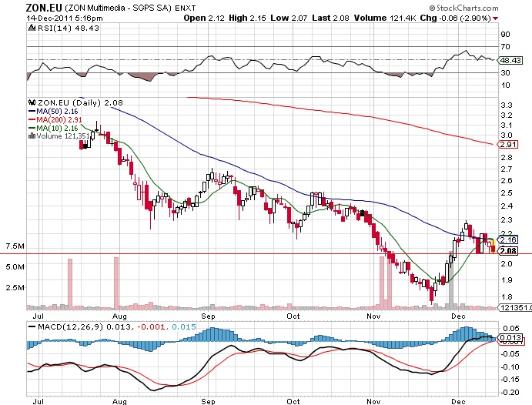Click the red MA(200) legend line marker
Image resolution: width=532 pixels, height=405 pixels.
[x=32, y=120]
